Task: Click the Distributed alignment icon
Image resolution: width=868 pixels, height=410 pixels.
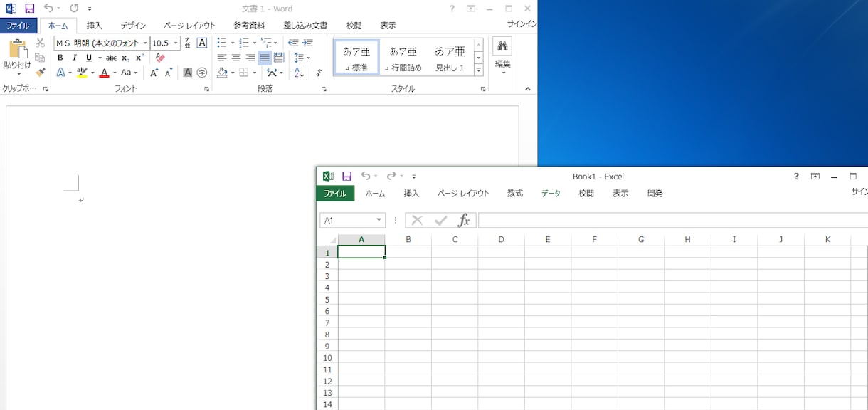Action: (279, 58)
